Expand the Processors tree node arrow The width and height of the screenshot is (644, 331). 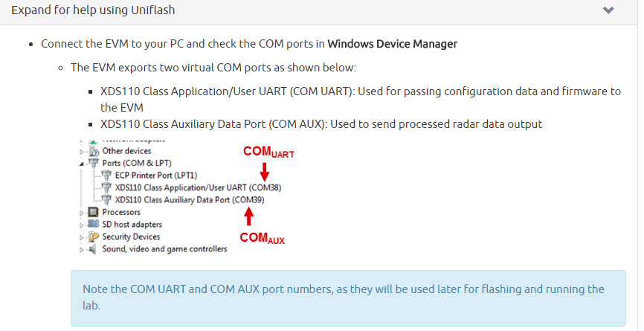point(83,213)
